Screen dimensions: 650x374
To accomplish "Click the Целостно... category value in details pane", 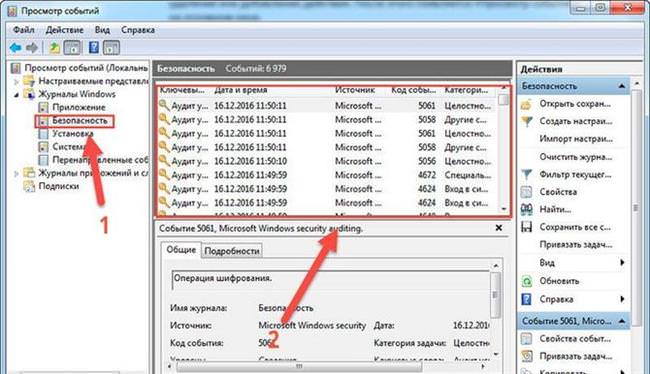I will click(x=471, y=343).
